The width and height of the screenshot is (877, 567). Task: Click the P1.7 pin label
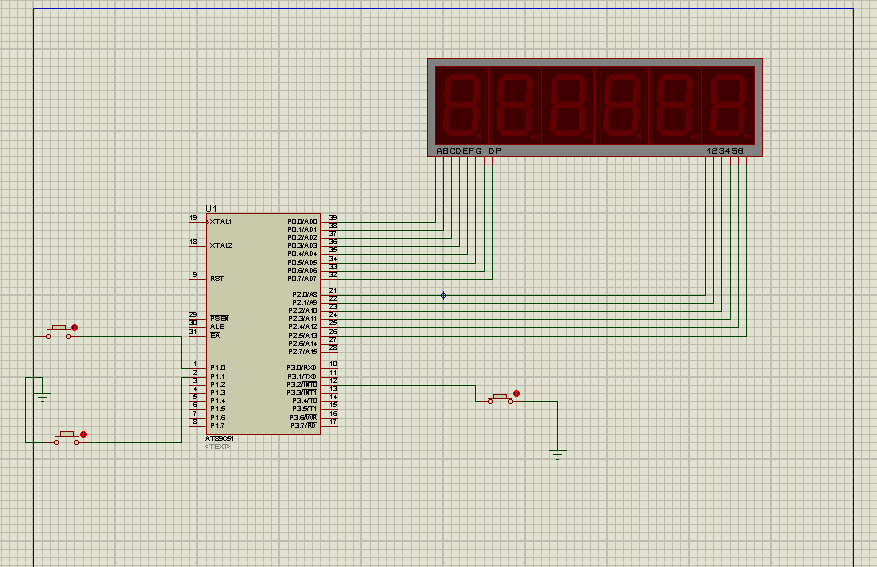(218, 426)
